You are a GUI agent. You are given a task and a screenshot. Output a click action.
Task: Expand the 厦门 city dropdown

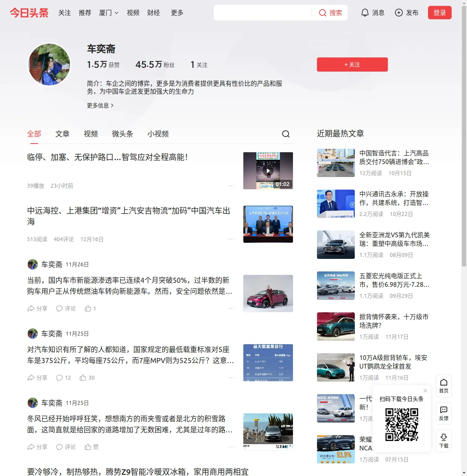tap(109, 13)
